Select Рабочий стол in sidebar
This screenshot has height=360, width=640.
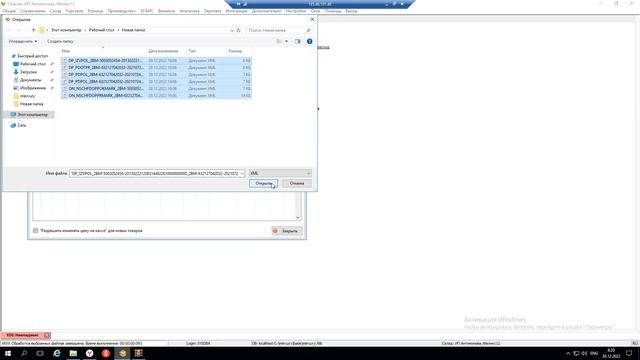tap(33, 64)
